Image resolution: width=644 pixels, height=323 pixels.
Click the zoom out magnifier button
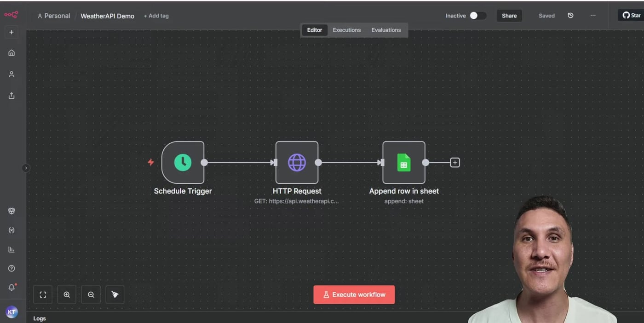[x=91, y=295]
